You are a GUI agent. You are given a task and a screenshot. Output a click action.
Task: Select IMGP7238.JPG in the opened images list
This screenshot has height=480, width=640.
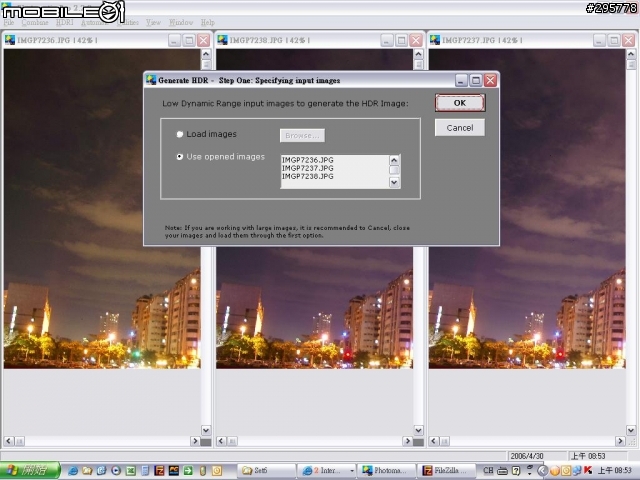pyautogui.click(x=307, y=176)
